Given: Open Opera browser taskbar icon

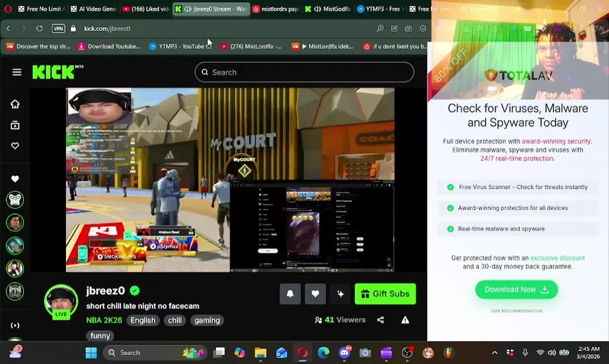Looking at the screenshot, I should pos(302,353).
